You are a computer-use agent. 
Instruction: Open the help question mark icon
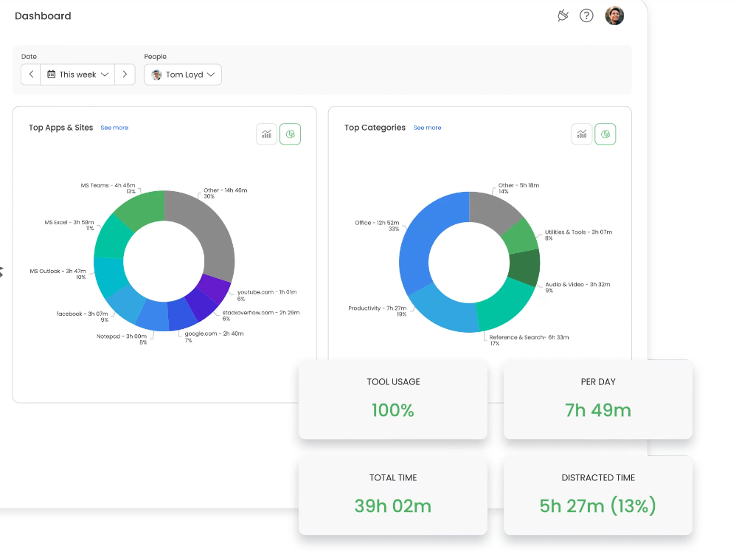[x=586, y=15]
